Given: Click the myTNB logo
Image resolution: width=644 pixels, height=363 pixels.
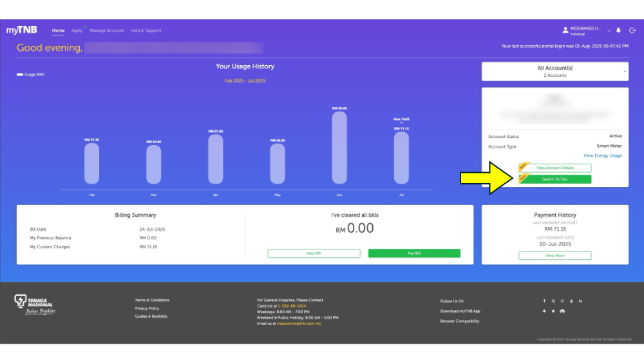Looking at the screenshot, I should tap(22, 30).
